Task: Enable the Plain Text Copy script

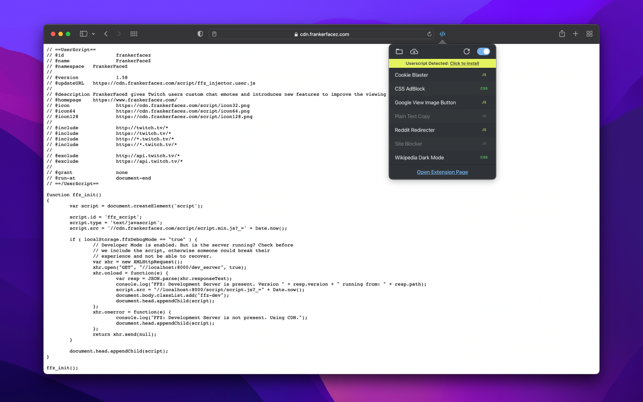Action: (x=442, y=116)
